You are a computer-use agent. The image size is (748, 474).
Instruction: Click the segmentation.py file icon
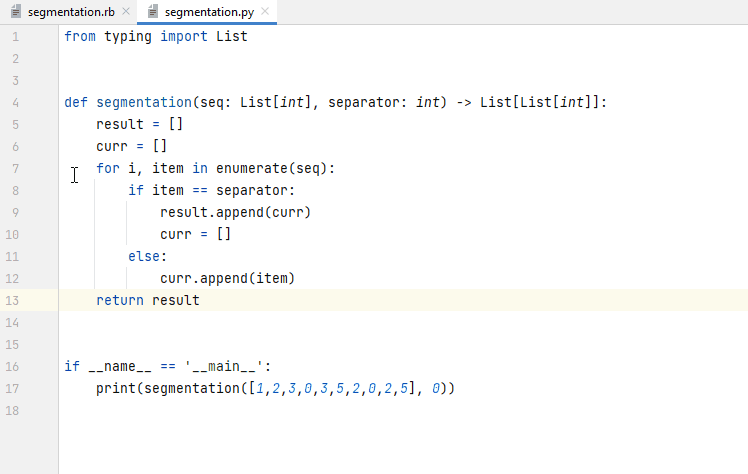[153, 11]
